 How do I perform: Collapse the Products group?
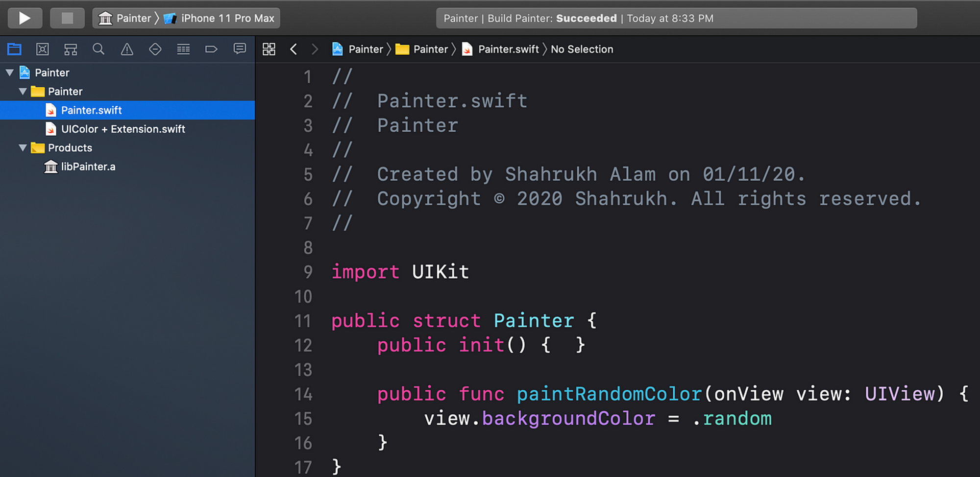coord(23,147)
